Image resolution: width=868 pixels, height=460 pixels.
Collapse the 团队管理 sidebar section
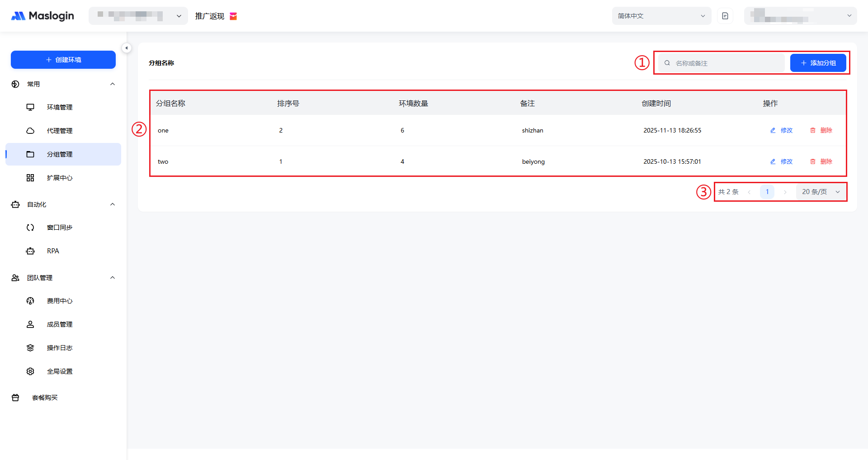[x=113, y=278]
